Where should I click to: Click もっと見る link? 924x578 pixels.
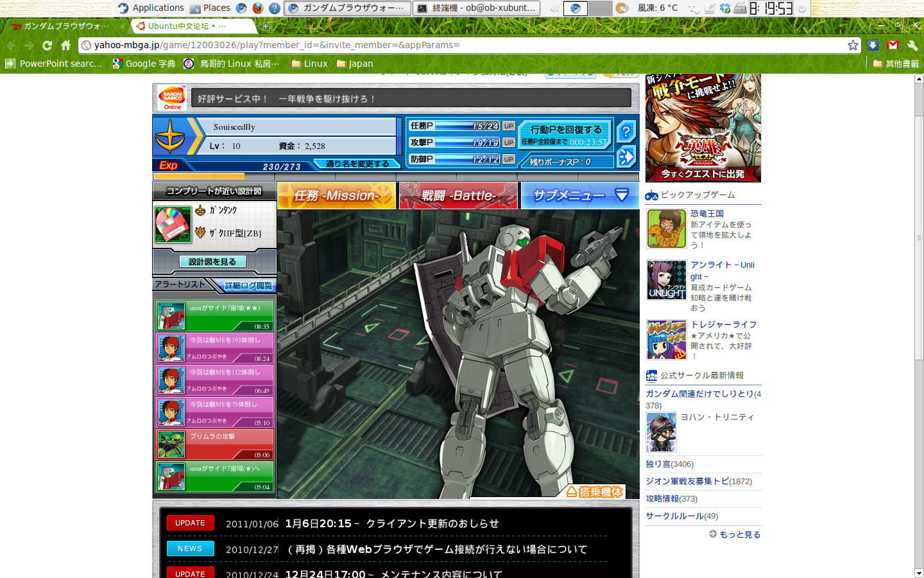[x=740, y=534]
